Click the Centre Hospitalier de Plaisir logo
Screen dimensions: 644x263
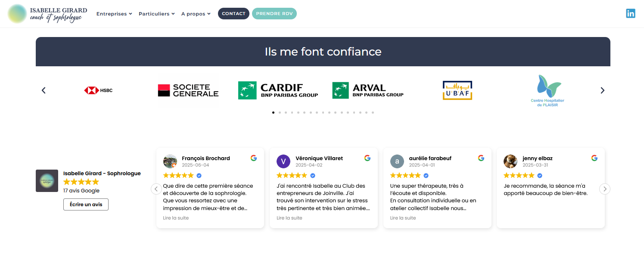pyautogui.click(x=547, y=90)
